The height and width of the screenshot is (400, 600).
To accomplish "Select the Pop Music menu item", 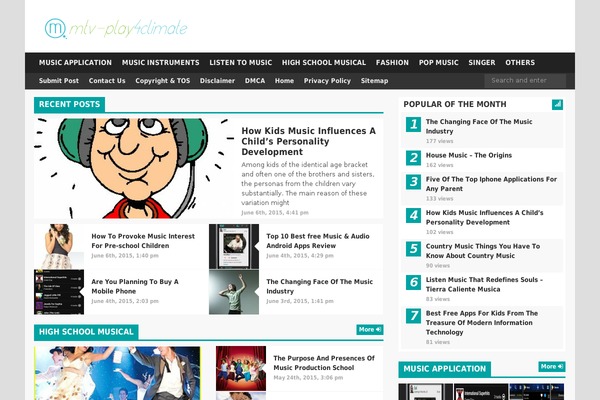I will 439,62.
